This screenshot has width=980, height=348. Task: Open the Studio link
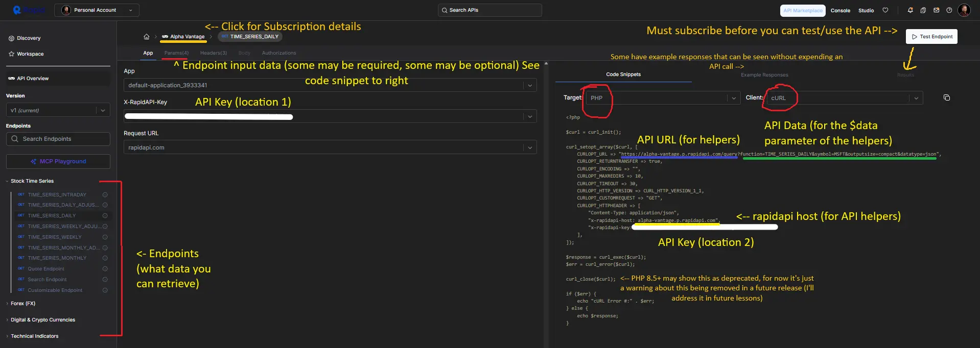pyautogui.click(x=866, y=10)
